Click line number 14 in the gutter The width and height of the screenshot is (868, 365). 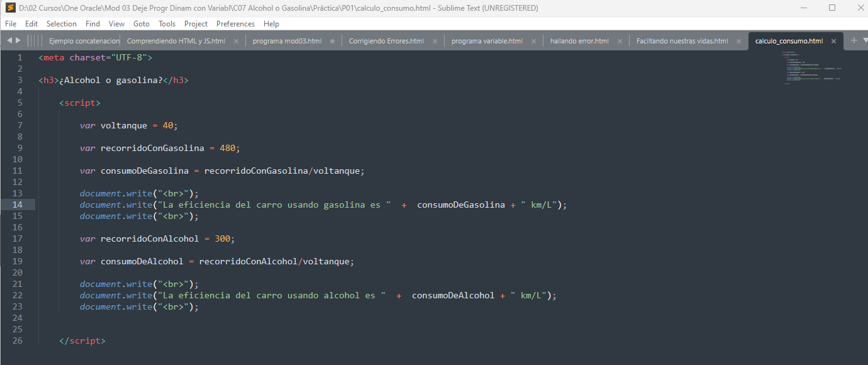pos(17,205)
